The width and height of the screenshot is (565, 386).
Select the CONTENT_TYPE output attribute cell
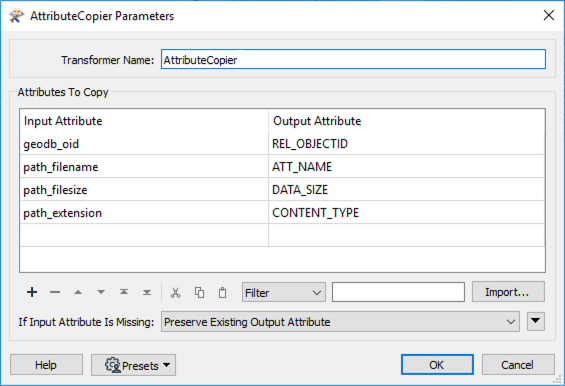[x=406, y=213]
